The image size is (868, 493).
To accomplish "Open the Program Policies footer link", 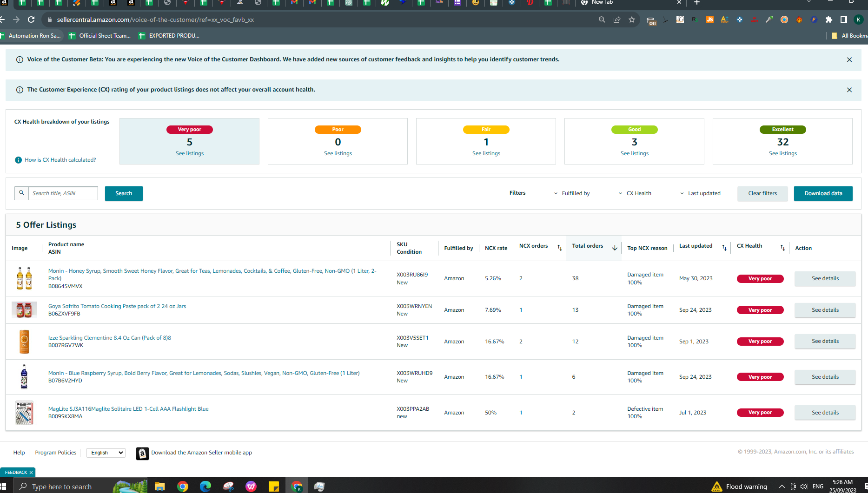I will click(56, 453).
